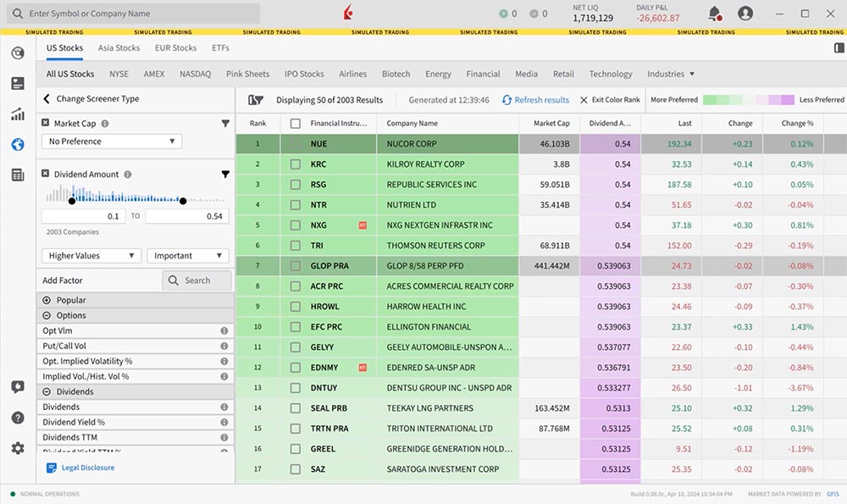Open the Higher Values dropdown
Screen dimensions: 847x504
pos(91,255)
